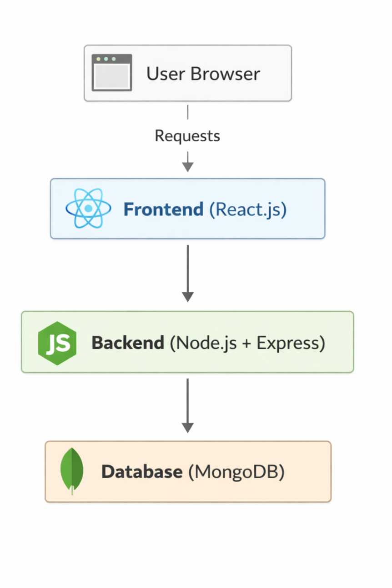The width and height of the screenshot is (392, 588).
Task: Click the arrowhead pointing into the Backend box
Action: (187, 296)
